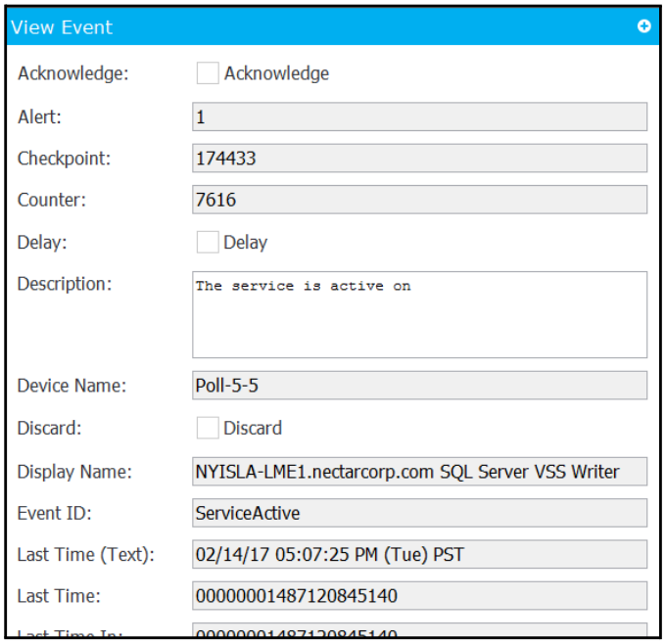Click the Last Time: label
This screenshot has height=644, width=666.
click(x=59, y=596)
